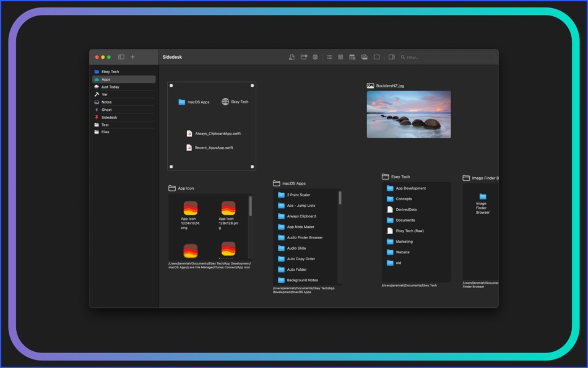Click the add folder toolbar icon
This screenshot has height=368, width=588.
[x=304, y=57]
